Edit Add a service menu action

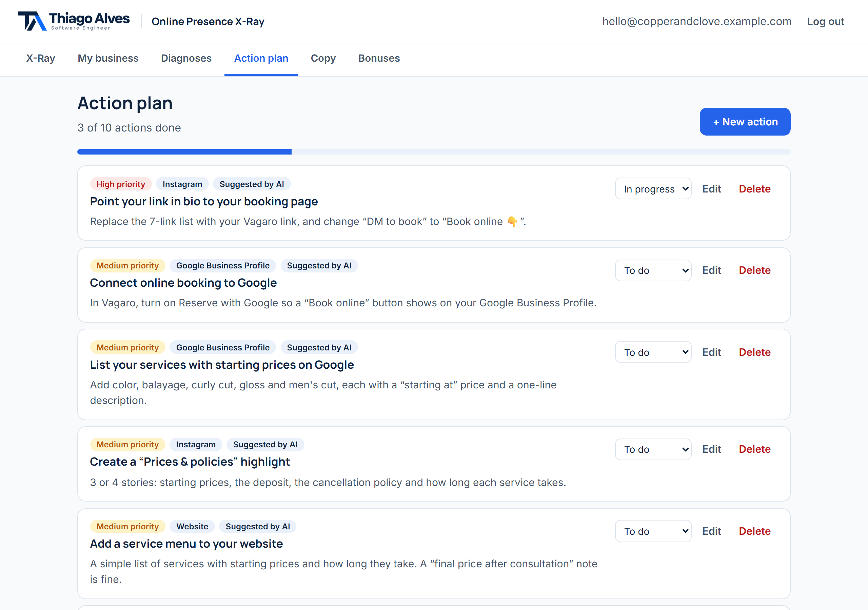pyautogui.click(x=711, y=531)
